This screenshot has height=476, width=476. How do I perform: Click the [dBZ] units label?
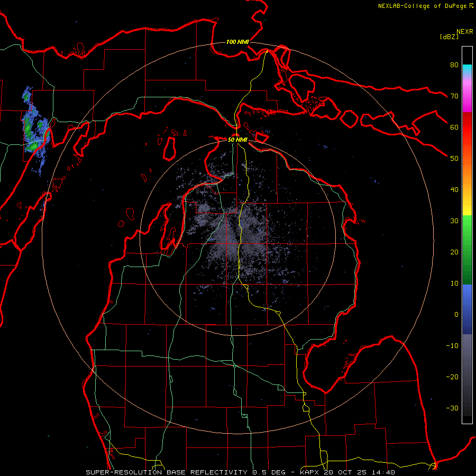click(x=449, y=37)
